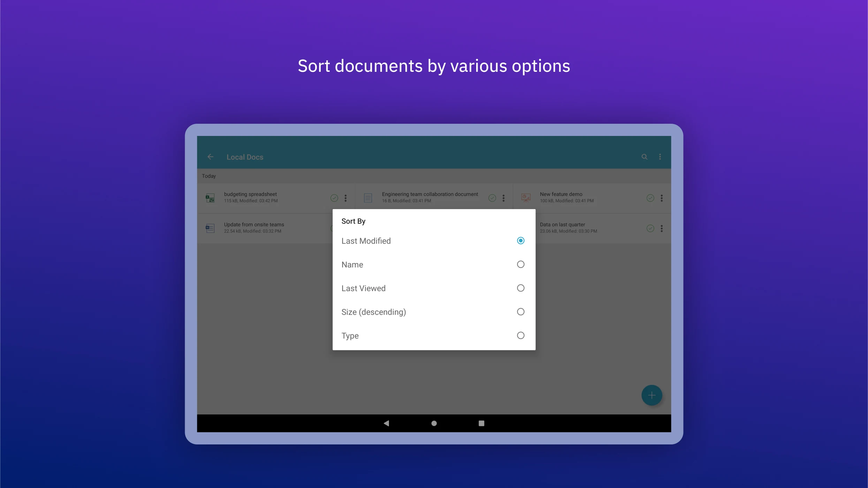Click 'Sort documents by various options' headline
This screenshot has width=868, height=488.
(x=434, y=66)
